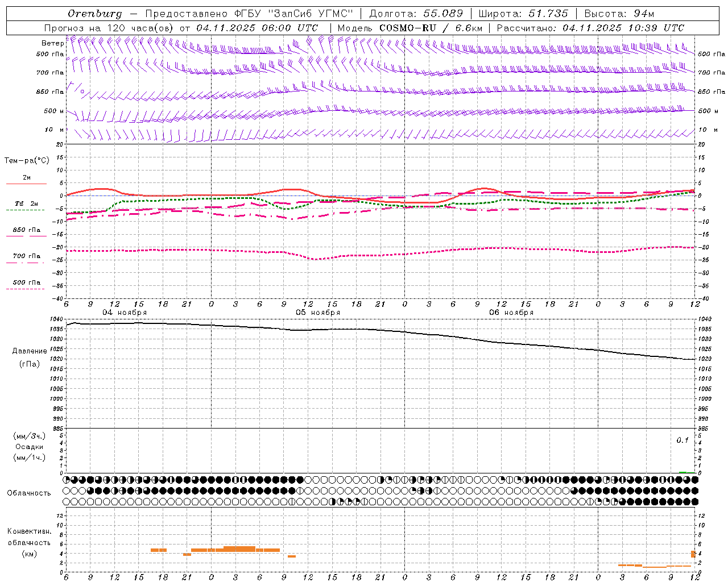
Task: Click the left 10 м wind level label
Action: (54, 130)
